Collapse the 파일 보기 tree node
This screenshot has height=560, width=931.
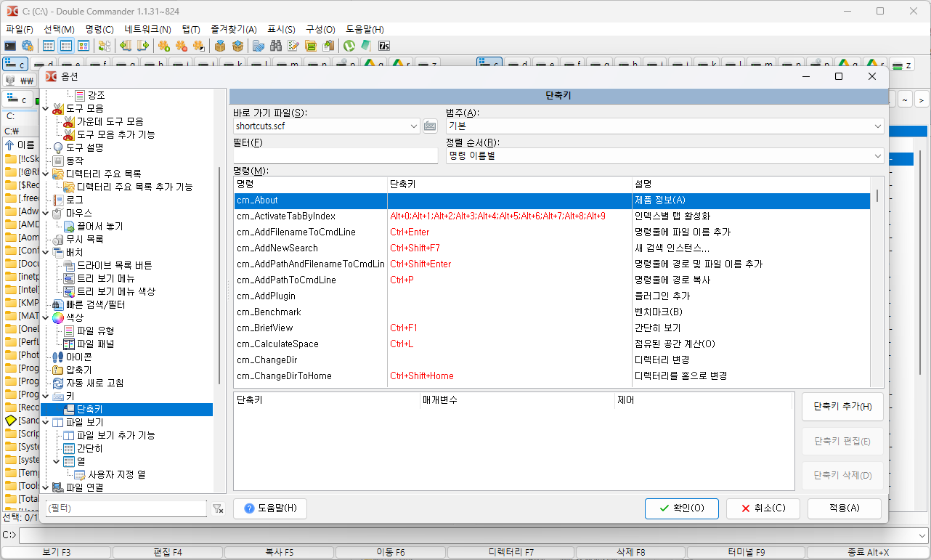point(46,422)
